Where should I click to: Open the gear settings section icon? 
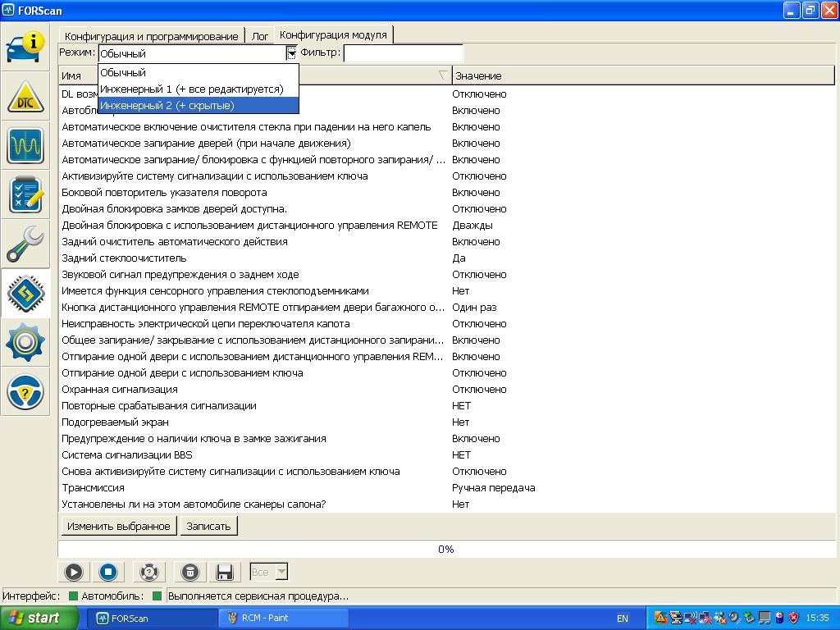pyautogui.click(x=25, y=342)
